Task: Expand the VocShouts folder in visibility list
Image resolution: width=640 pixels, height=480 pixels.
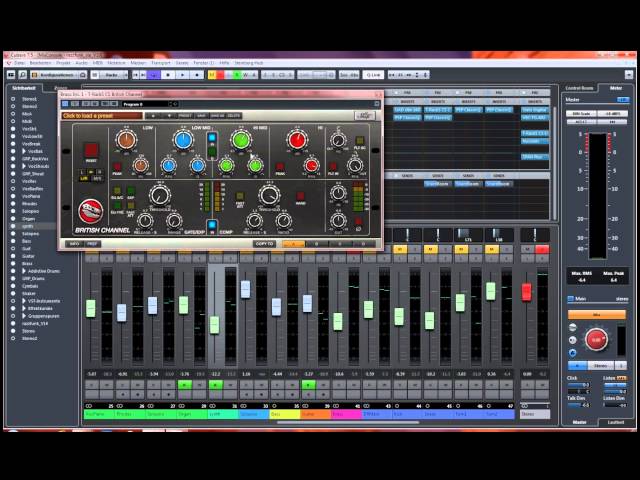Action: coord(24,166)
